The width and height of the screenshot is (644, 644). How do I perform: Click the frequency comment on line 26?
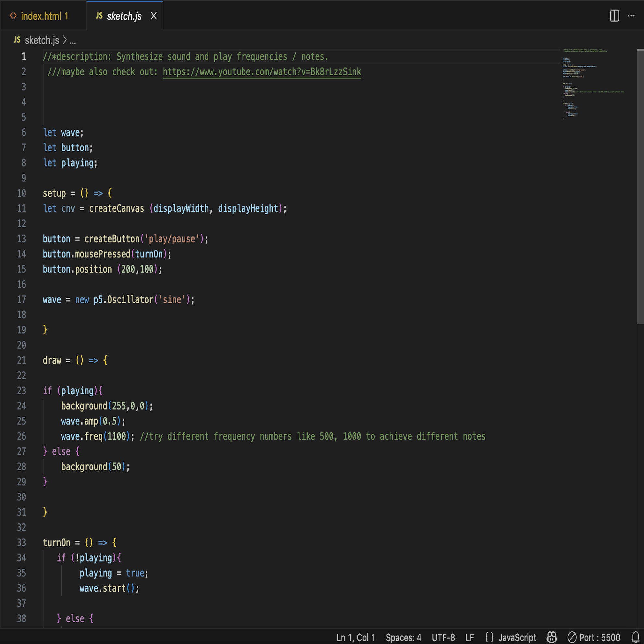pyautogui.click(x=313, y=436)
